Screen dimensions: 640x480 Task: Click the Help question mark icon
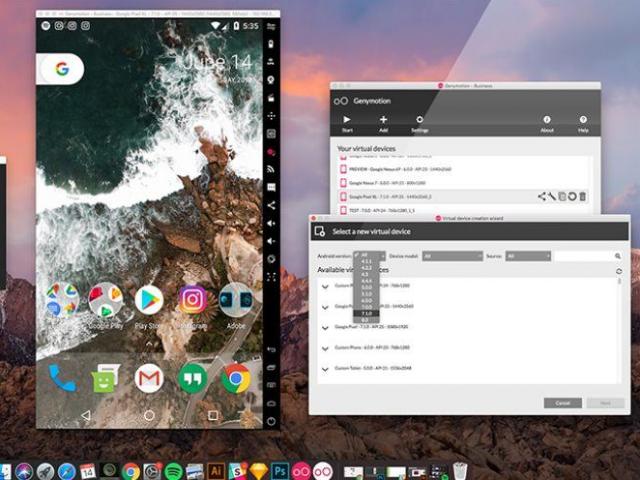pos(583,122)
